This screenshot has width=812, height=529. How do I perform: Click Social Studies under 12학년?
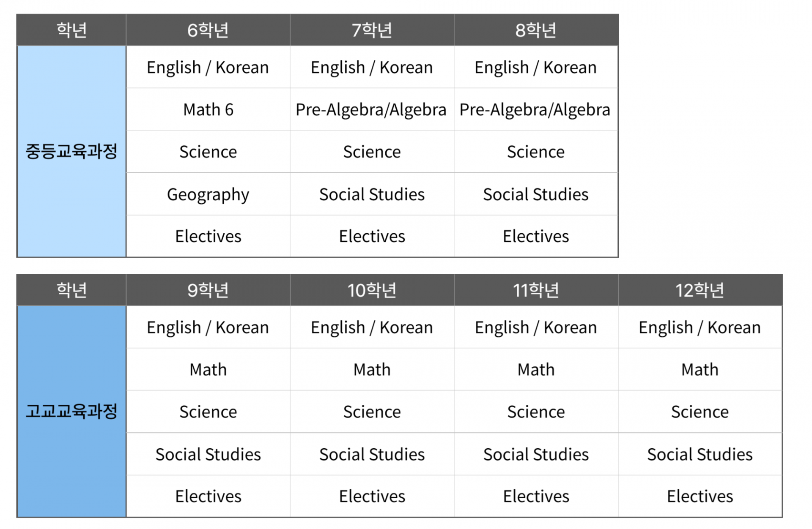tap(700, 454)
